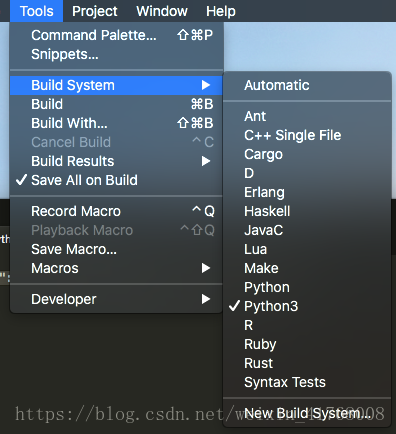Toggle Save All on Build option
Screen dimensions: 396x434
(116, 180)
